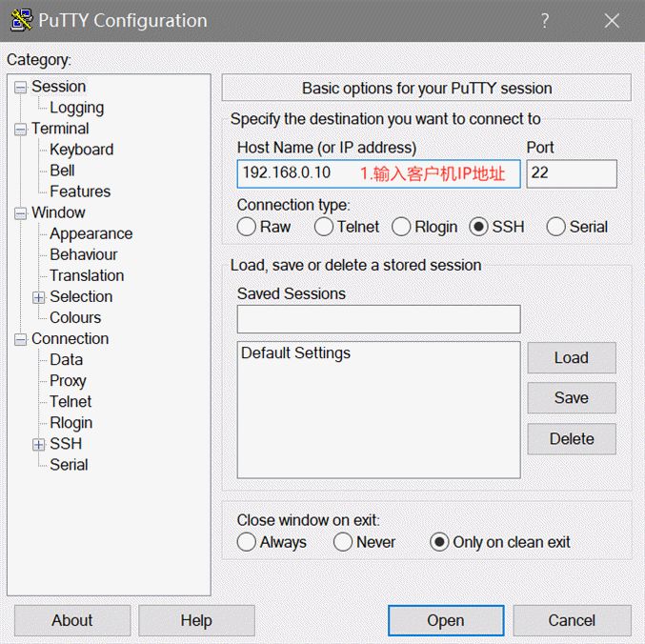Delete the selected saved session
Image resolution: width=645 pixels, height=644 pixels.
[572, 439]
